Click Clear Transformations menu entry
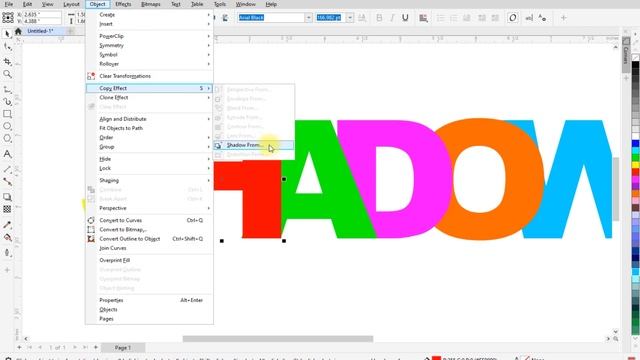 coord(149,76)
